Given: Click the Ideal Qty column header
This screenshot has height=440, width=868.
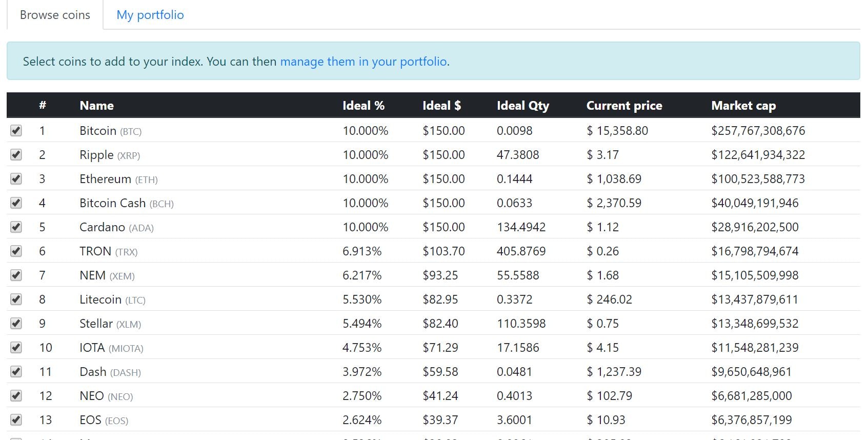Looking at the screenshot, I should 523,106.
